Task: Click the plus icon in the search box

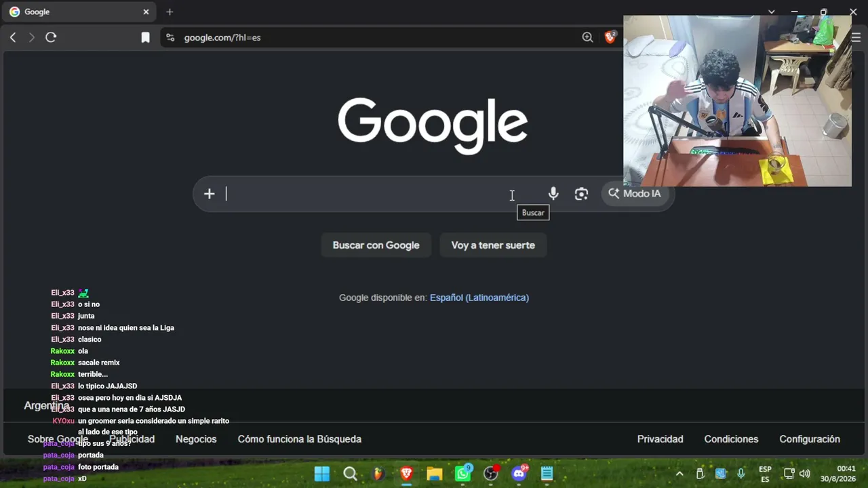Action: click(x=209, y=194)
